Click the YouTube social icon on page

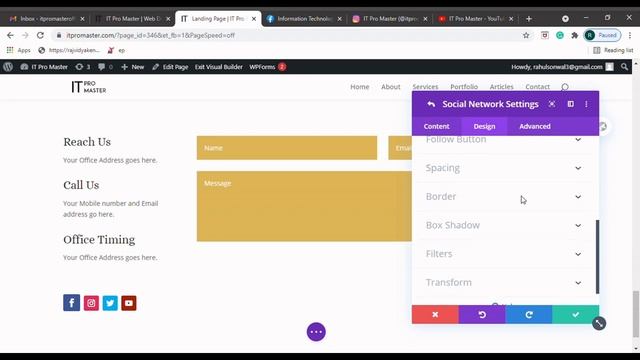129,303
